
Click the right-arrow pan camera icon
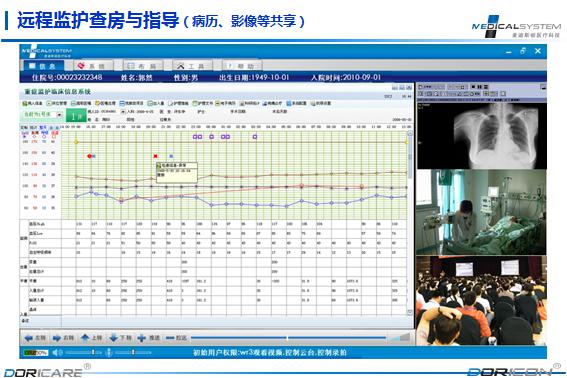57,338
